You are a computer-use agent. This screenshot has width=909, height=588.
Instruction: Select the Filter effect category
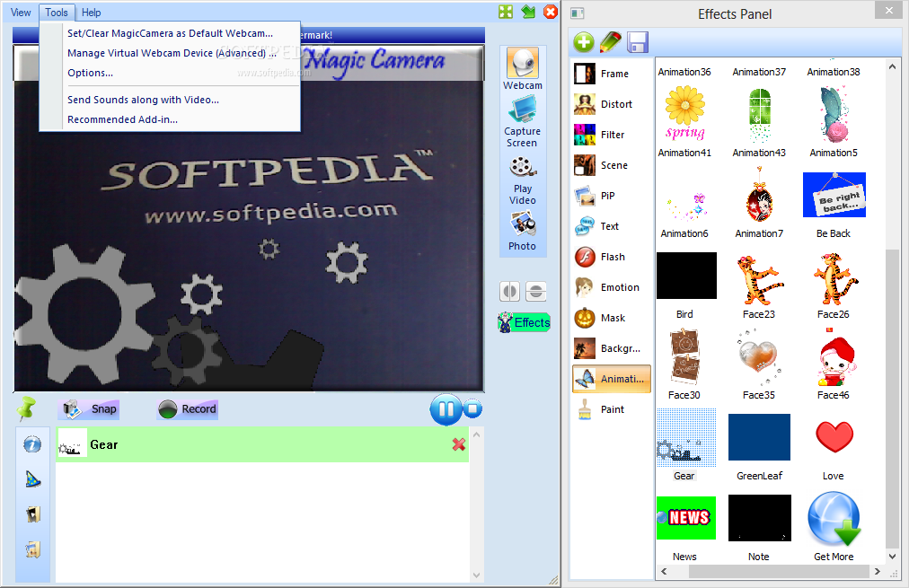612,135
